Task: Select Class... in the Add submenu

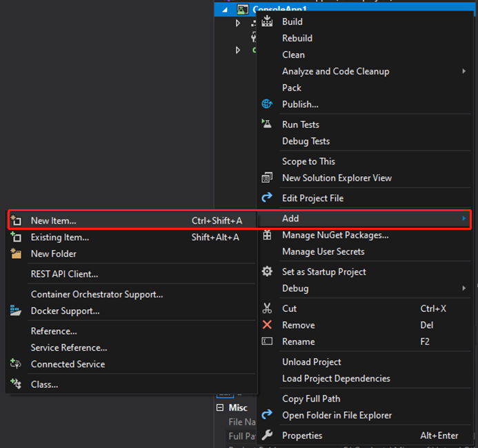Action: pos(44,384)
